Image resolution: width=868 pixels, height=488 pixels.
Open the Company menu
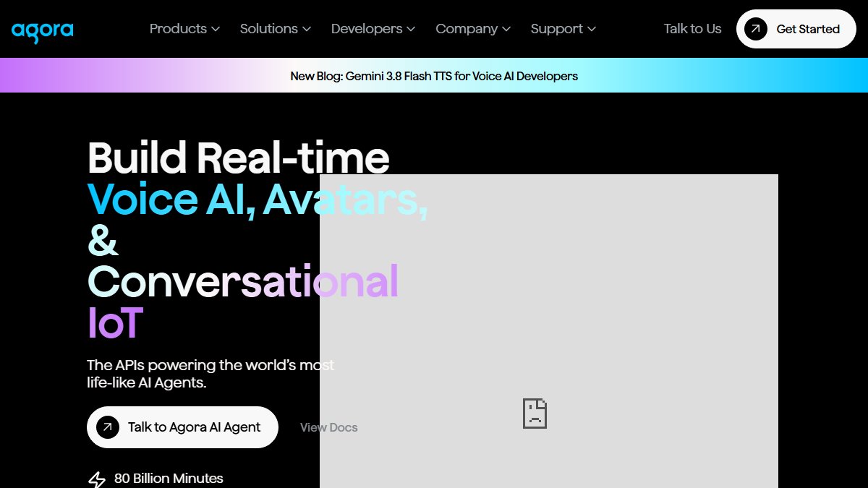[x=473, y=29]
